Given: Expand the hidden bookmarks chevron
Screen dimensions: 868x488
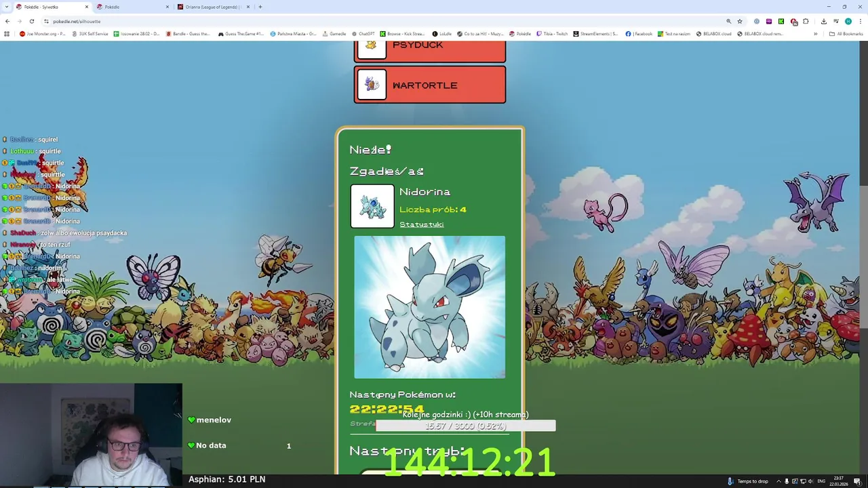Looking at the screenshot, I should click(x=816, y=34).
